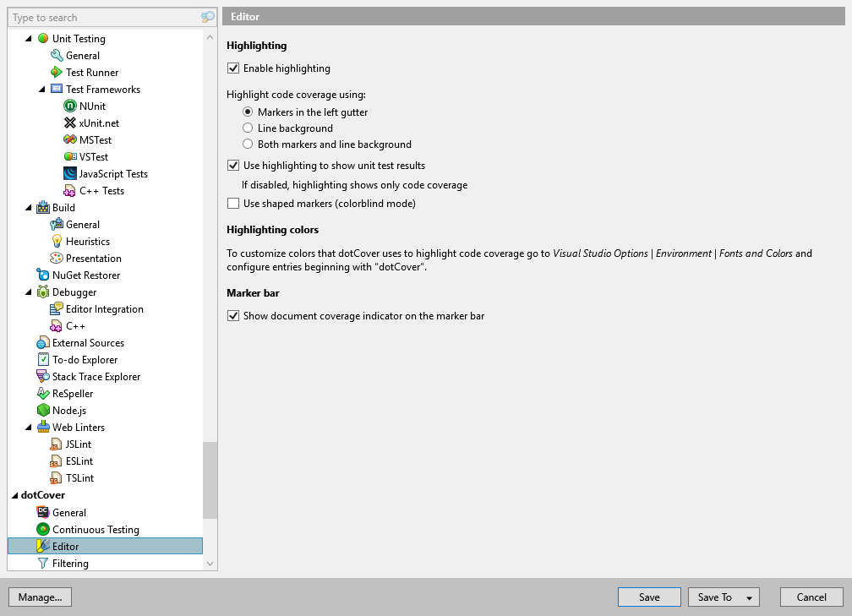Open Build General settings page
852x616 pixels.
pyautogui.click(x=83, y=225)
